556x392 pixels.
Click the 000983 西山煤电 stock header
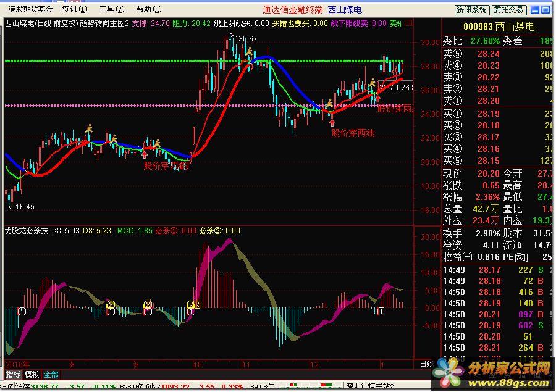[499, 27]
